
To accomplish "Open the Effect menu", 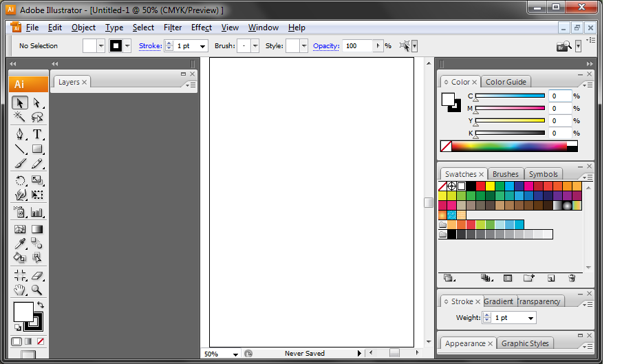I will pos(202,28).
